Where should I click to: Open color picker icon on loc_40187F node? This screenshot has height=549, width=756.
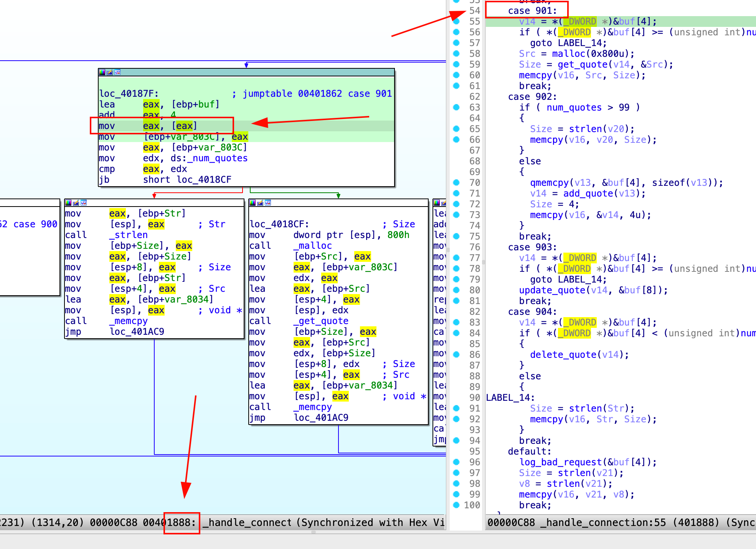tap(102, 72)
